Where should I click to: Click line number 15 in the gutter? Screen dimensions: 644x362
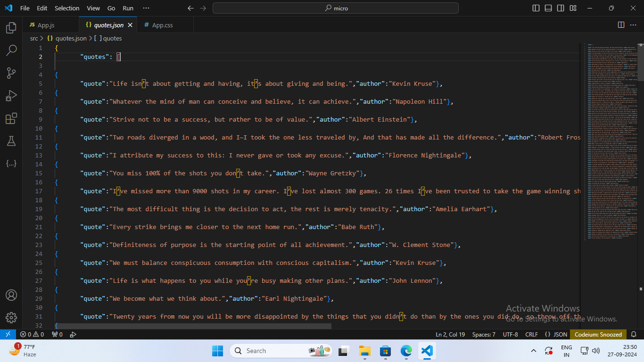click(x=39, y=173)
